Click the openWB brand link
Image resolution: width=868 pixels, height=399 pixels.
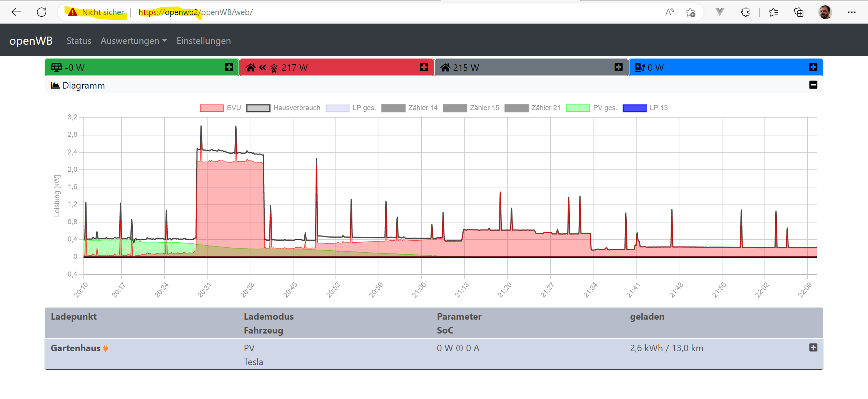tap(31, 41)
